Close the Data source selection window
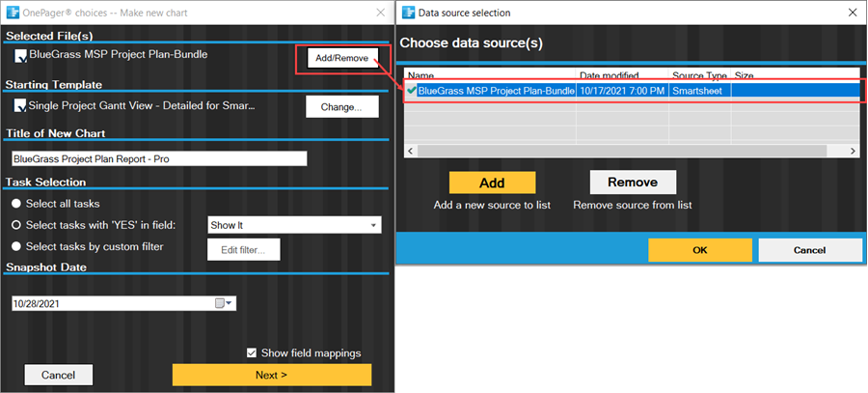Screen dimensions: 868x393 pos(853,13)
